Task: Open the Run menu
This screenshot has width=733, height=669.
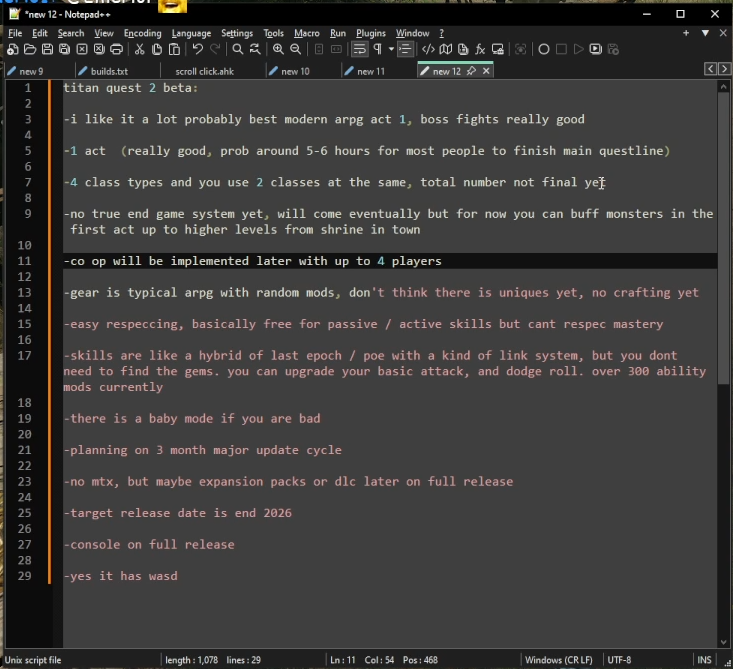Action: pos(338,33)
